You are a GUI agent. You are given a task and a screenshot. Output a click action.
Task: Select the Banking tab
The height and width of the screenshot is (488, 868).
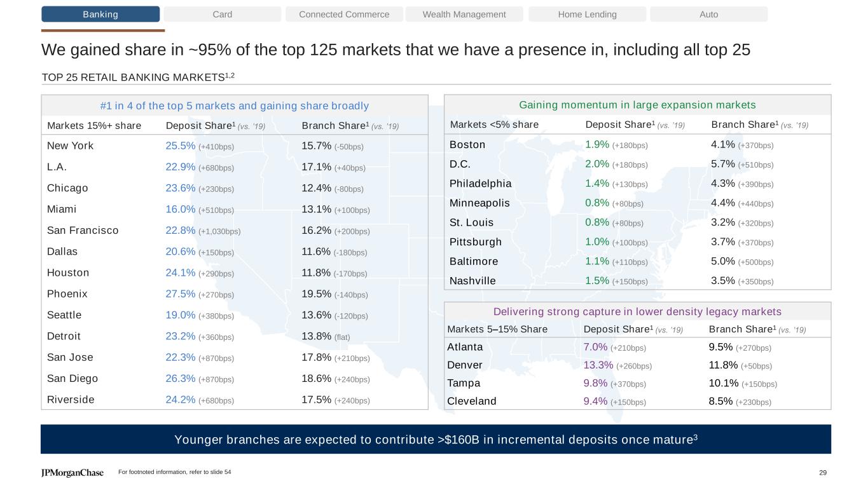point(100,15)
